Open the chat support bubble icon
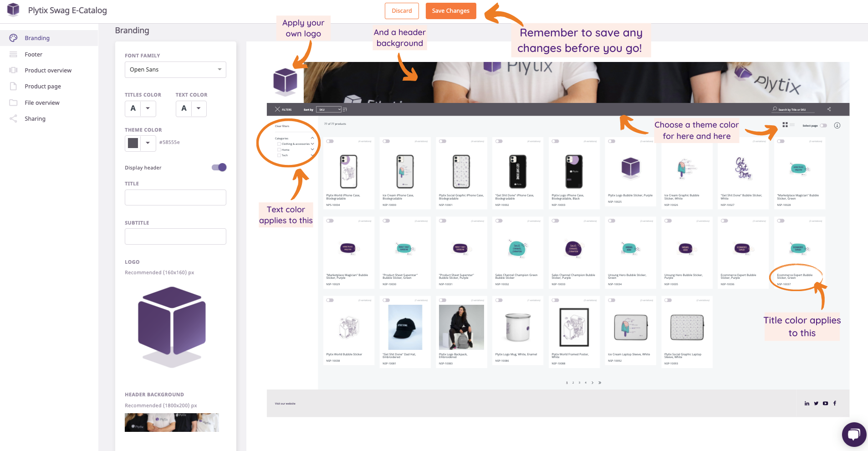868x451 pixels. (x=854, y=434)
